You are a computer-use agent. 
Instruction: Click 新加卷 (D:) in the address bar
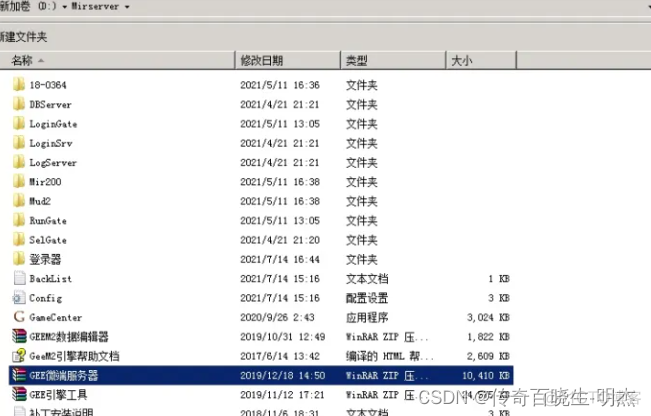point(28,6)
